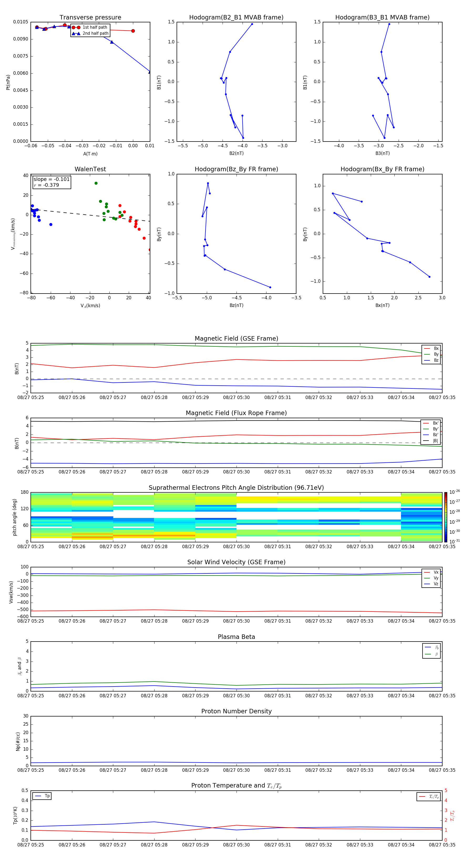Click the 'Hodogram(Bx_By FR frame)' title
473x868 pixels.
pos(382,169)
